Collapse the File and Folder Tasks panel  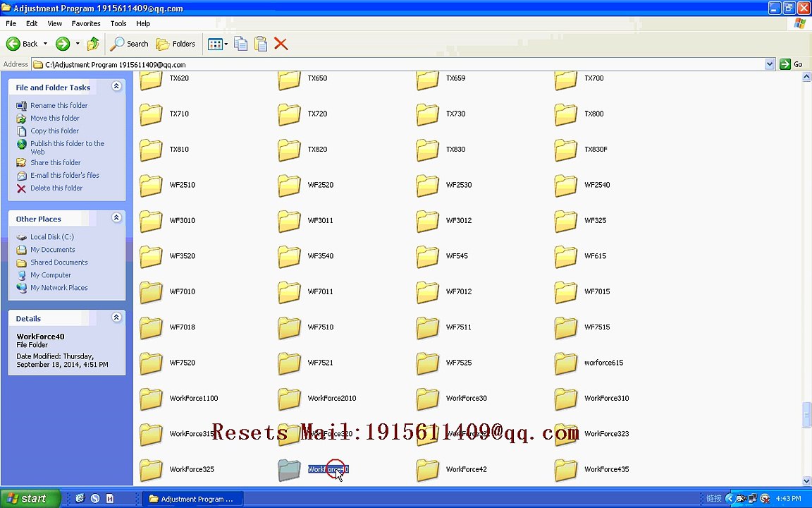[116, 86]
